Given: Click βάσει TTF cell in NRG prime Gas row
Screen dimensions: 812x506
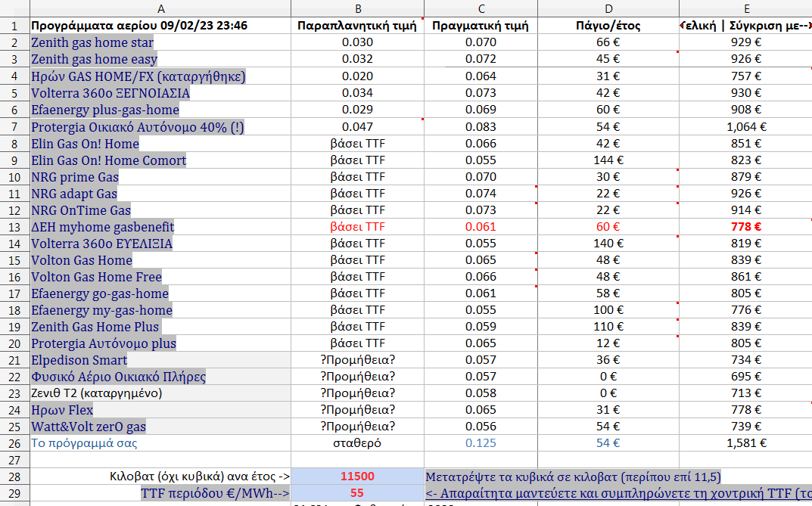Looking at the screenshot, I should (x=357, y=176).
